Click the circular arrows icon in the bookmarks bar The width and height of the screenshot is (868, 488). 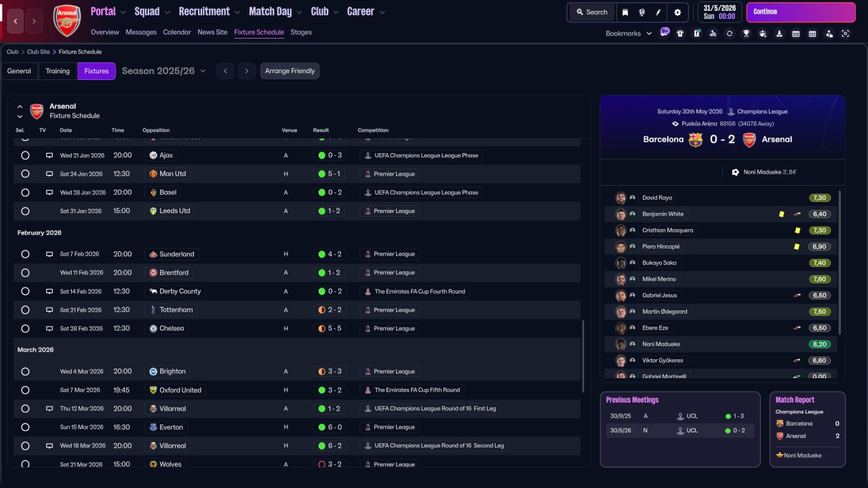pyautogui.click(x=730, y=33)
